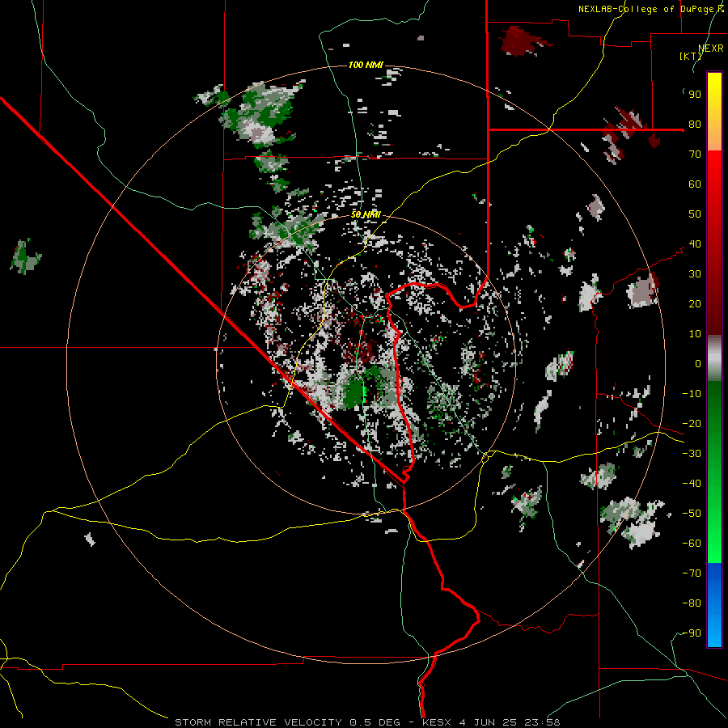
Task: Click the "STORM RELATIVE VELOCITY 0.5 DEG" product title
Action: point(287,722)
